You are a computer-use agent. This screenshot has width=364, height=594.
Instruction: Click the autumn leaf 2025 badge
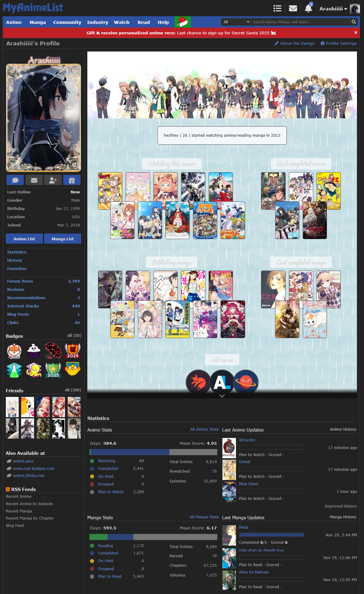73,351
